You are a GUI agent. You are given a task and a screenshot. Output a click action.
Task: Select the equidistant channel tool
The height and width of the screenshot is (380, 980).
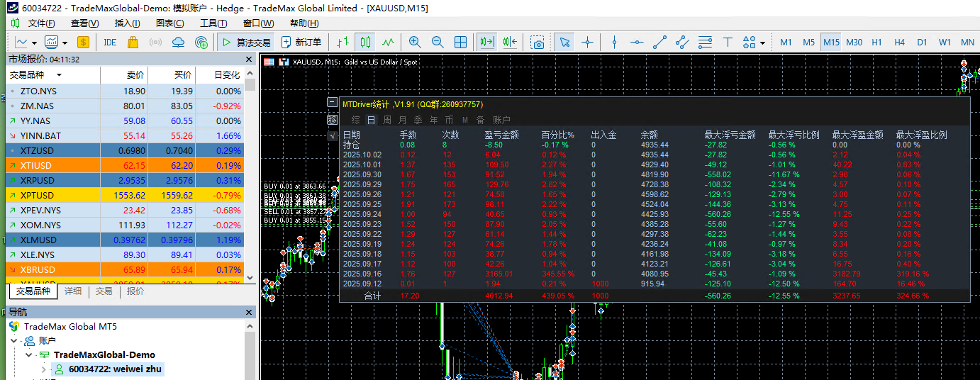(x=682, y=43)
